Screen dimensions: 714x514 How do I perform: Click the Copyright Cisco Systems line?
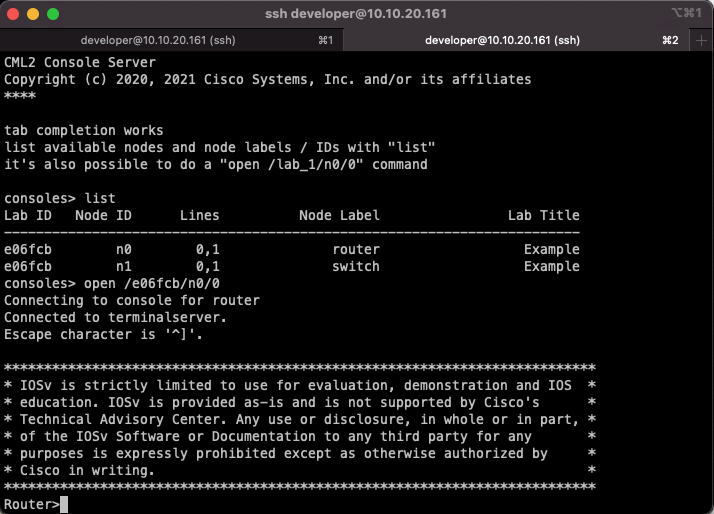[x=268, y=79]
